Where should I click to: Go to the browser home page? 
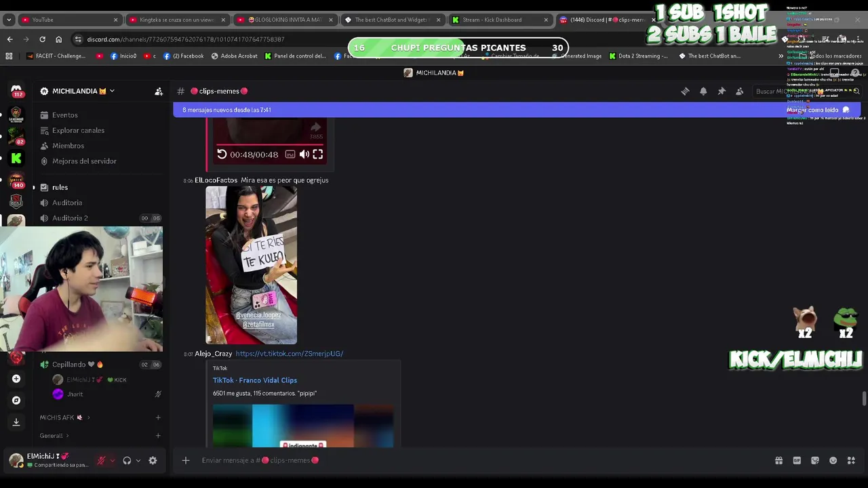click(58, 39)
